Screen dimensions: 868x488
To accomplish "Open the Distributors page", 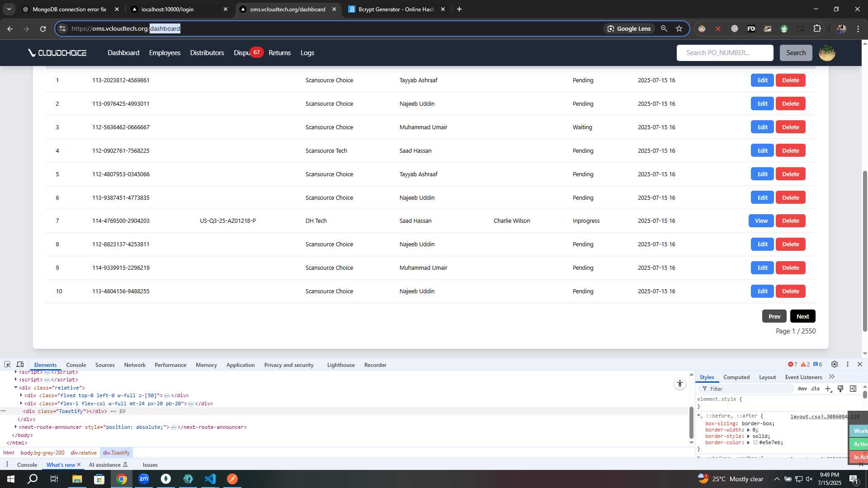I will [207, 53].
